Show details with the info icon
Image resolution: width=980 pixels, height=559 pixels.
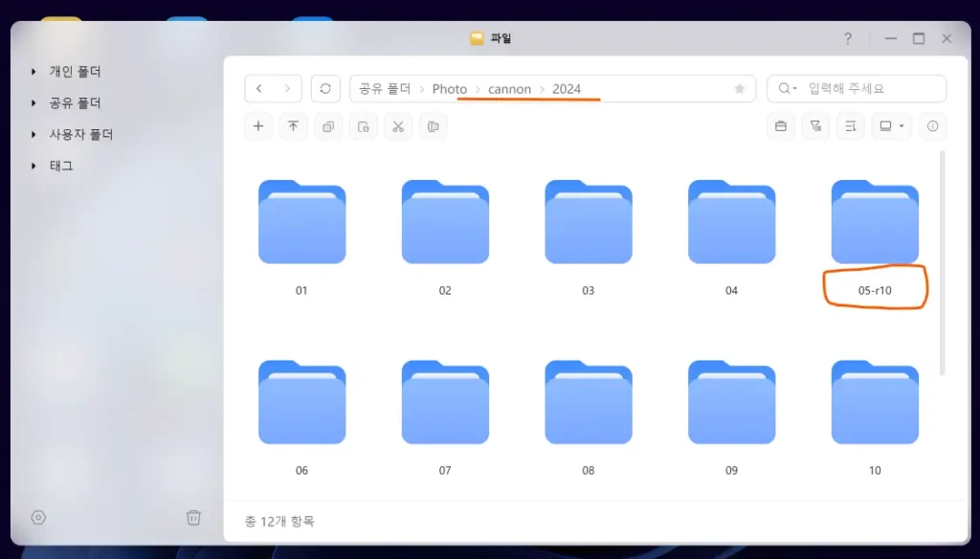click(932, 126)
